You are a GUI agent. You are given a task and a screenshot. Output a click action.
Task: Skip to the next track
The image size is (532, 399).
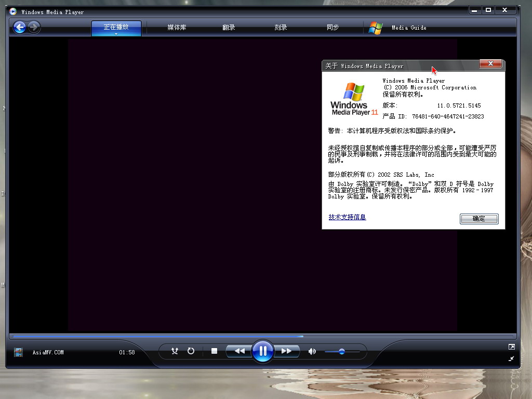(286, 351)
